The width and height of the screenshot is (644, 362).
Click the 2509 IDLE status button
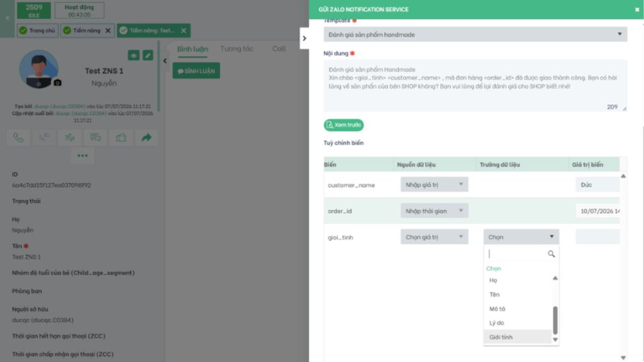(x=34, y=10)
